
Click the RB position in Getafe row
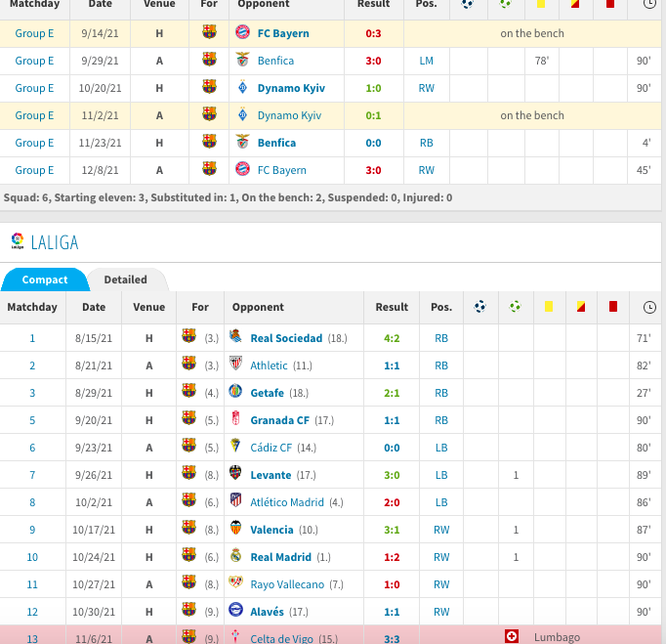[441, 393]
